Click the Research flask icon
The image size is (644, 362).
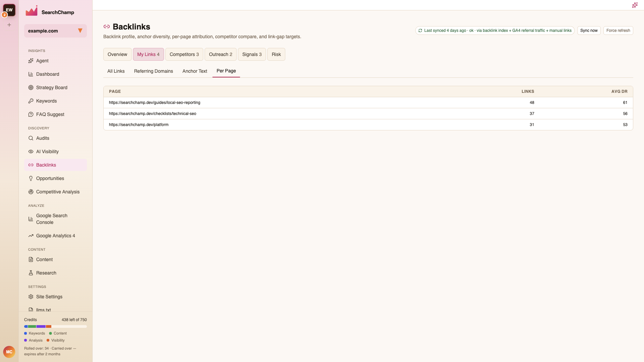pos(31,273)
